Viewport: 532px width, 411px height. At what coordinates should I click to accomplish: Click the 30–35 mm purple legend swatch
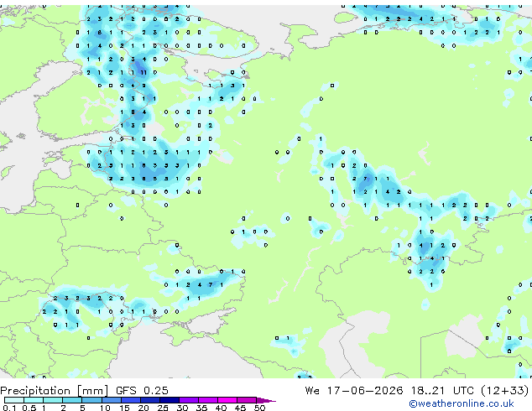pyautogui.click(x=188, y=400)
